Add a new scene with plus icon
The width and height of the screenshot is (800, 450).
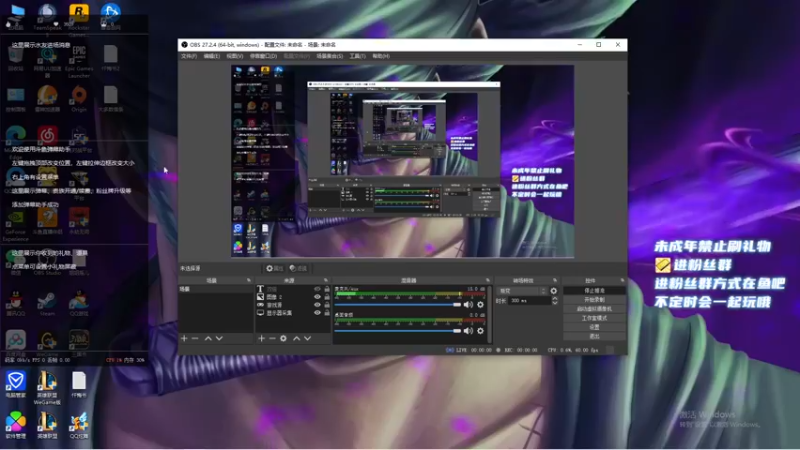[184, 338]
